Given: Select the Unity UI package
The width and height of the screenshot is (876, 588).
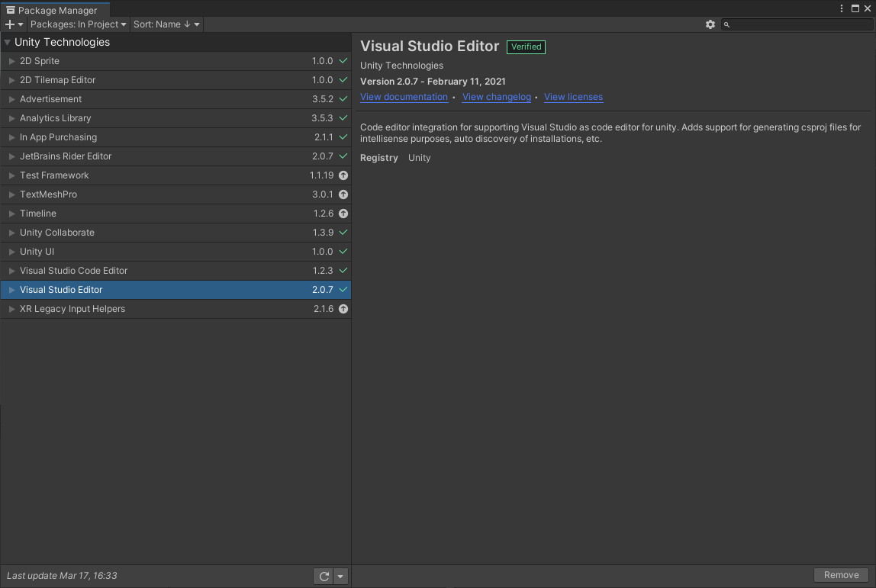Looking at the screenshot, I should [x=176, y=251].
